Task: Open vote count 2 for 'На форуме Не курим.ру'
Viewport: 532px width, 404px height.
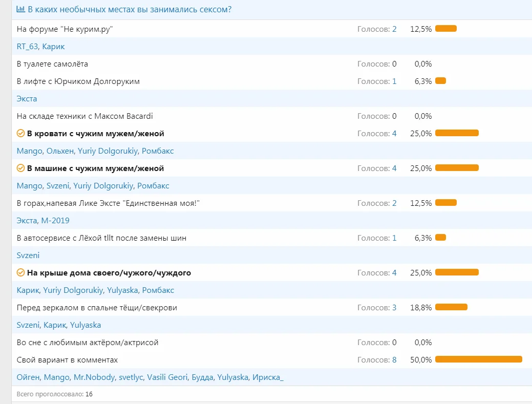Action: [x=394, y=29]
